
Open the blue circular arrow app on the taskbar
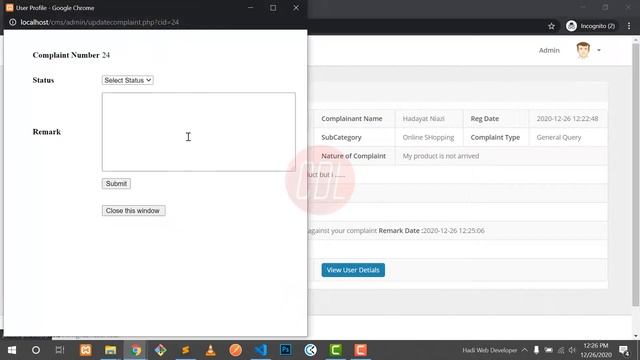tap(311, 350)
